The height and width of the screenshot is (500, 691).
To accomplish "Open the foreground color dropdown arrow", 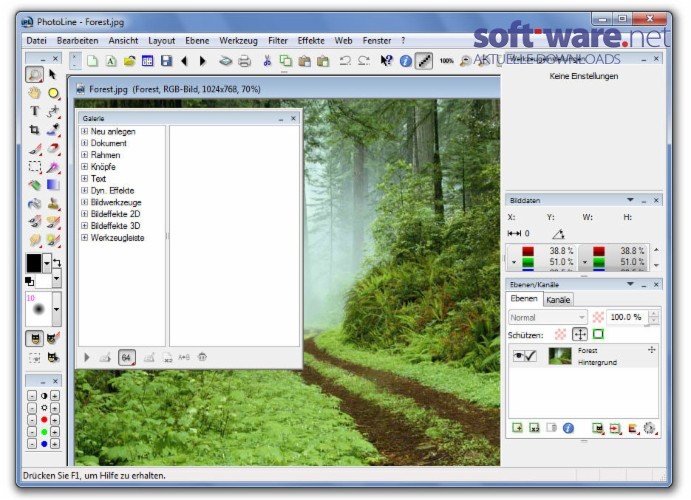I will coord(47,263).
